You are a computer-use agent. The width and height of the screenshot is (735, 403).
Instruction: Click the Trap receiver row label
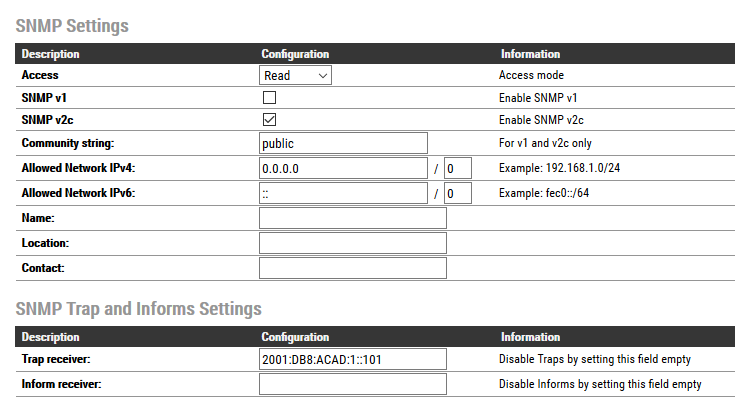(59, 359)
